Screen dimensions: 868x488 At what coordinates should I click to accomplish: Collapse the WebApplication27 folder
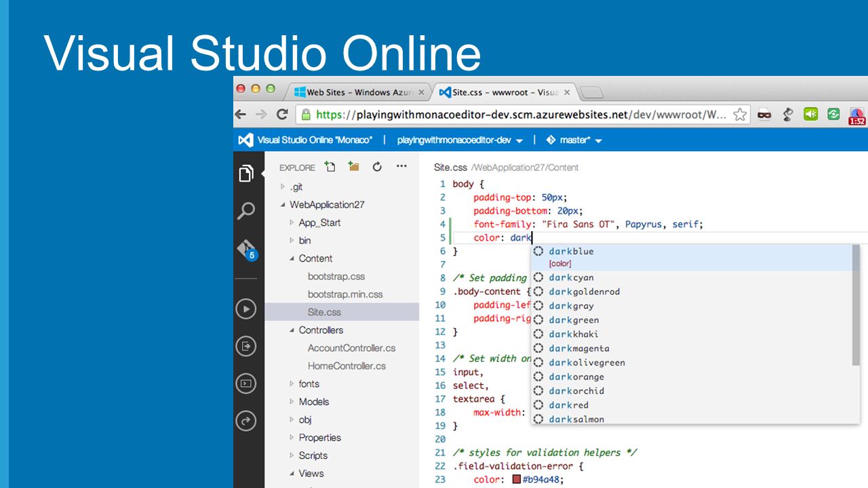pos(283,205)
